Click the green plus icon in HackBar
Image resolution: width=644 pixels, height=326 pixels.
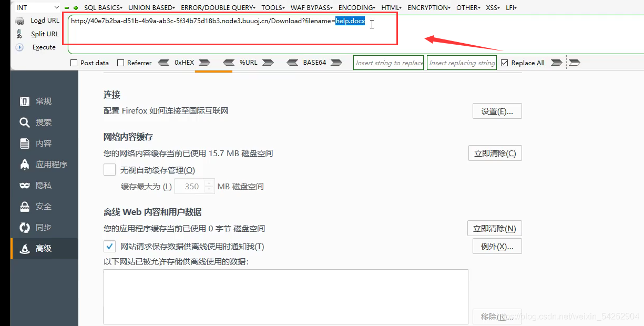(x=76, y=8)
